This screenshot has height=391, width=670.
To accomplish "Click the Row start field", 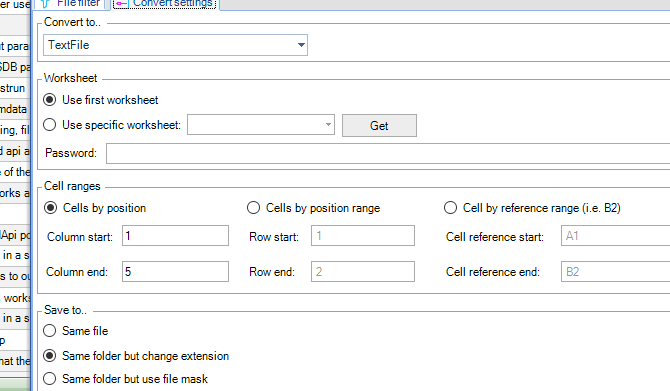I will 363,235.
